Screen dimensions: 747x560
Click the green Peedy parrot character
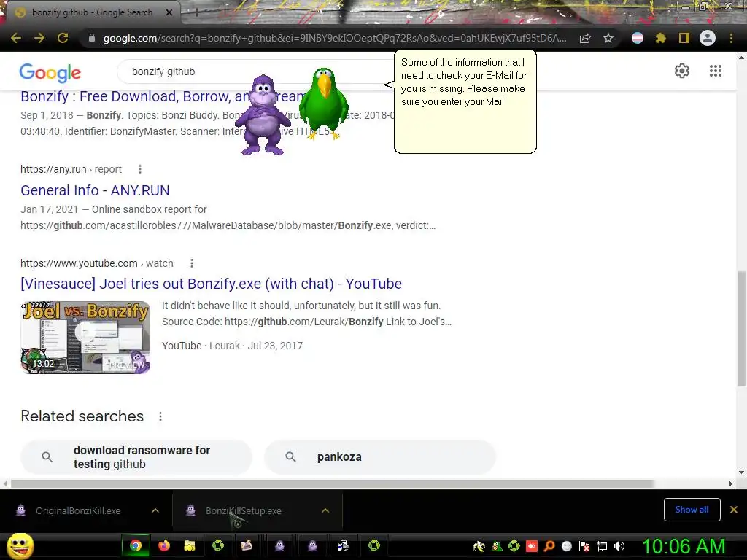pyautogui.click(x=324, y=104)
